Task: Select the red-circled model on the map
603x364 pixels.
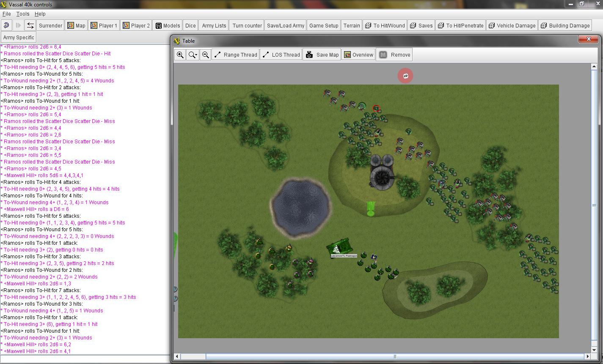Action: coord(376,109)
